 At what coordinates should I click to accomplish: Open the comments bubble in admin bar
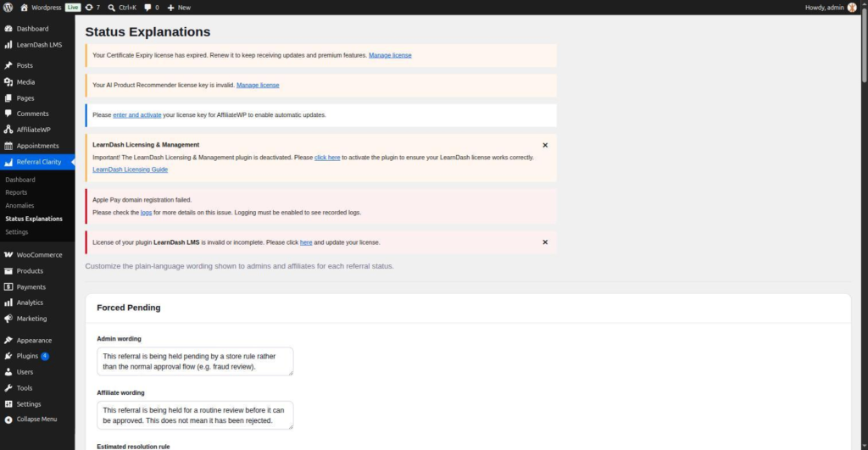tap(147, 7)
